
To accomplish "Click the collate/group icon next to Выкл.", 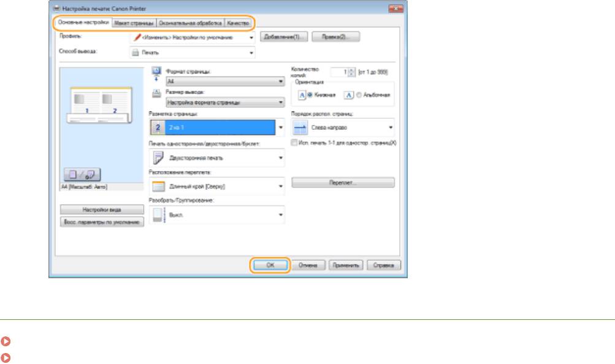I will (156, 214).
